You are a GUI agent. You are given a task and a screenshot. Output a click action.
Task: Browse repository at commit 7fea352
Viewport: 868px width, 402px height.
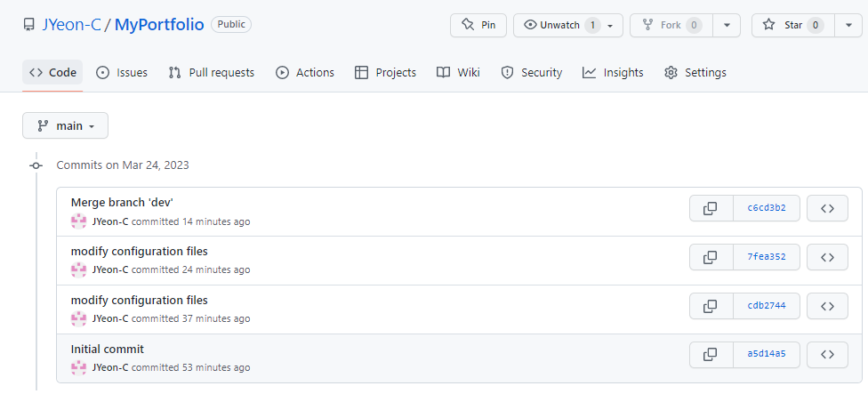(x=827, y=257)
